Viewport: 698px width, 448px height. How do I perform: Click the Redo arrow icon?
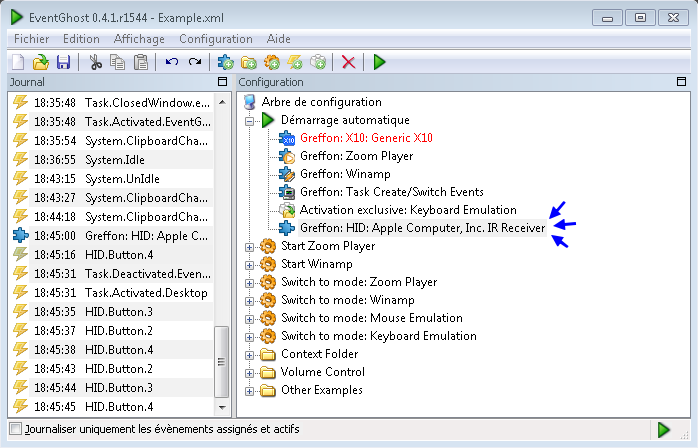click(x=195, y=62)
